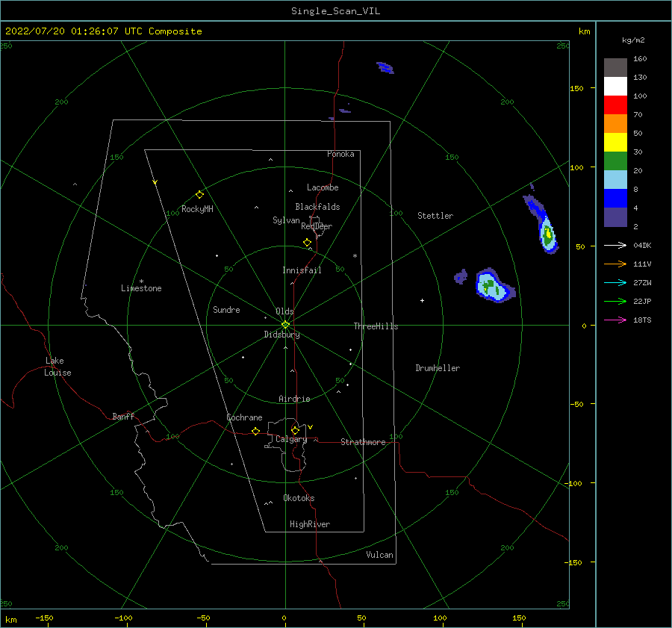
Task: Click the white 100-130 legend swatch
Action: [615, 86]
